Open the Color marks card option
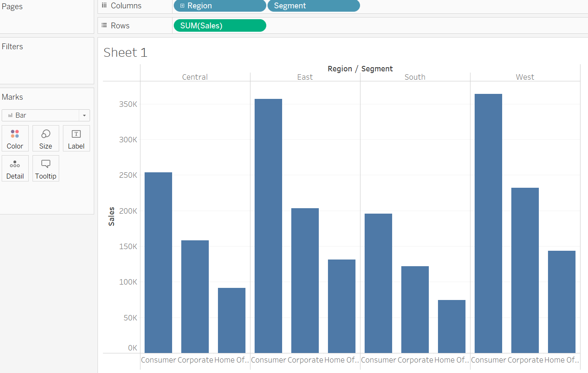Viewport: 588px width, 373px height. tap(15, 138)
